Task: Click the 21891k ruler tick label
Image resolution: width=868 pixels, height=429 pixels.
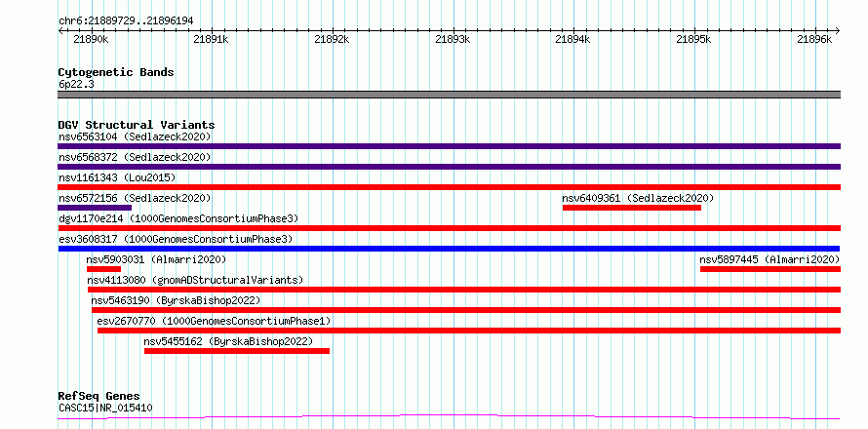Action: tap(212, 40)
